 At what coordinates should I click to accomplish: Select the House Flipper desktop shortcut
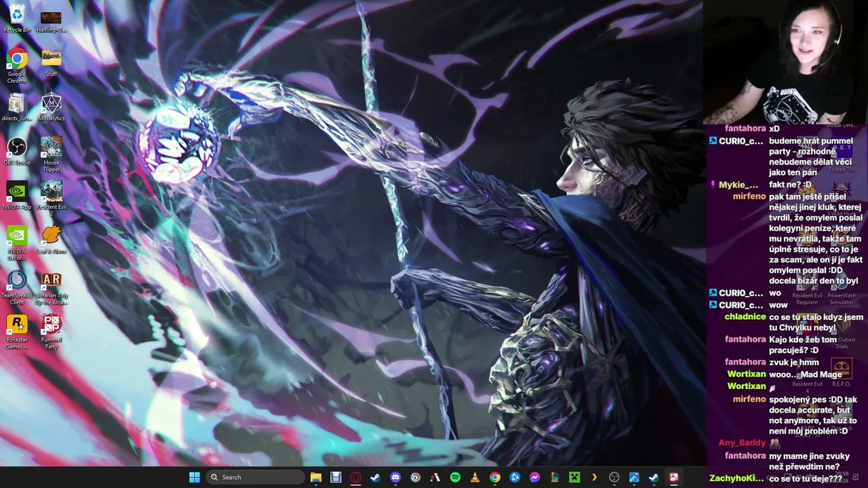52,155
